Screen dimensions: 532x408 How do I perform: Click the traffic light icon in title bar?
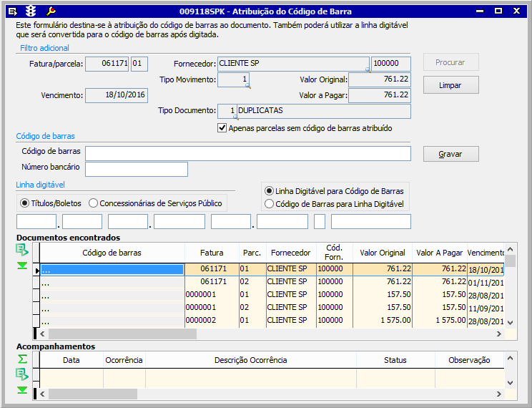30,11
